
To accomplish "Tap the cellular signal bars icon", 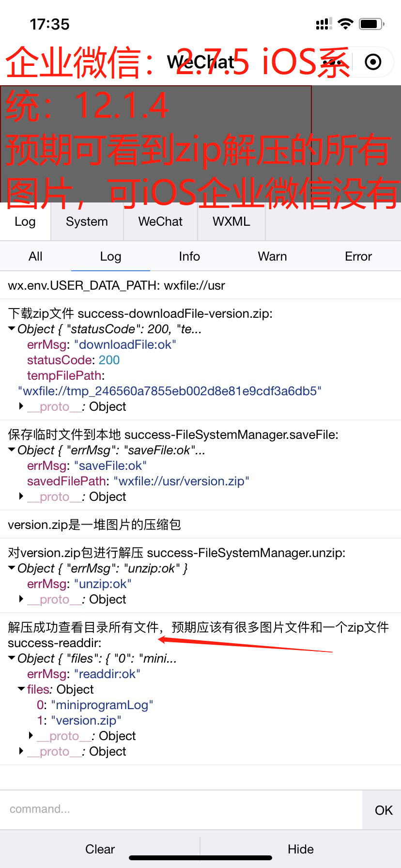I will [324, 24].
